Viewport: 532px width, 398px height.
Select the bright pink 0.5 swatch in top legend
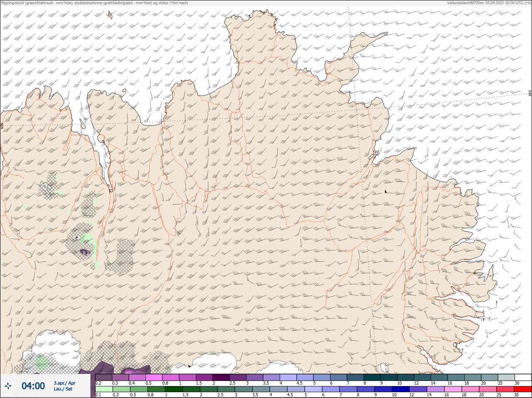pyautogui.click(x=154, y=377)
